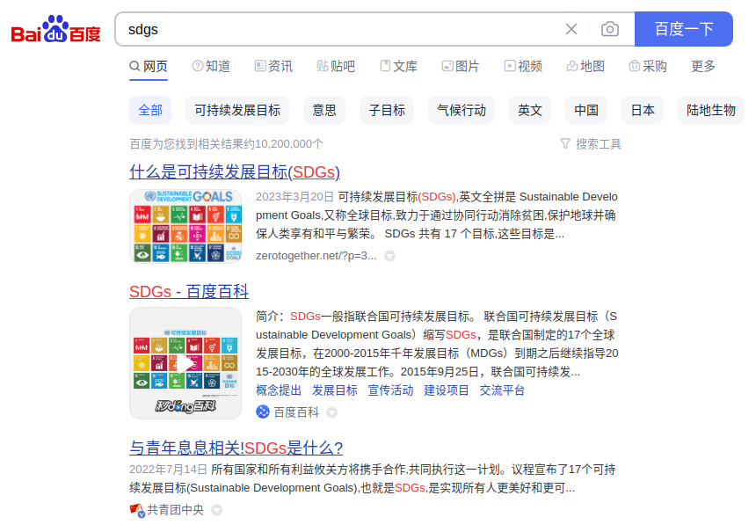Open the 资讯 tab
Viewport: 756px width, 532px height.
point(273,66)
